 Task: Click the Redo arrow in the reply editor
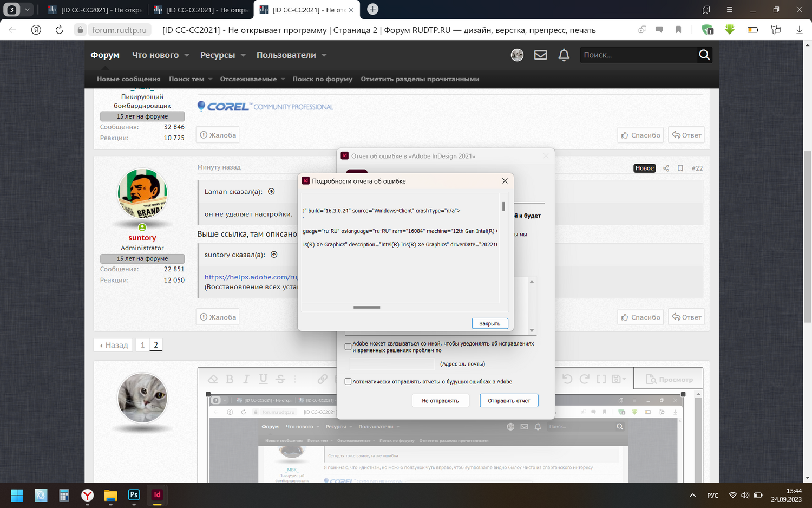(x=584, y=379)
